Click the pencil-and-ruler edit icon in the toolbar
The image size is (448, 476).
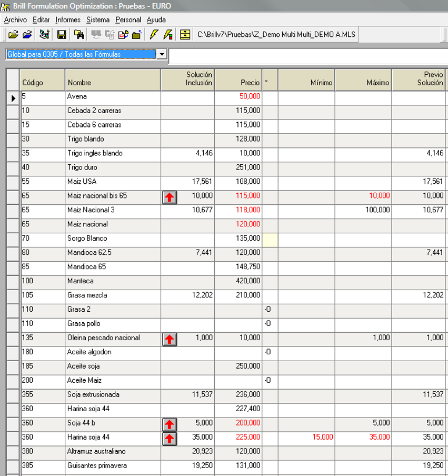pyautogui.click(x=44, y=35)
